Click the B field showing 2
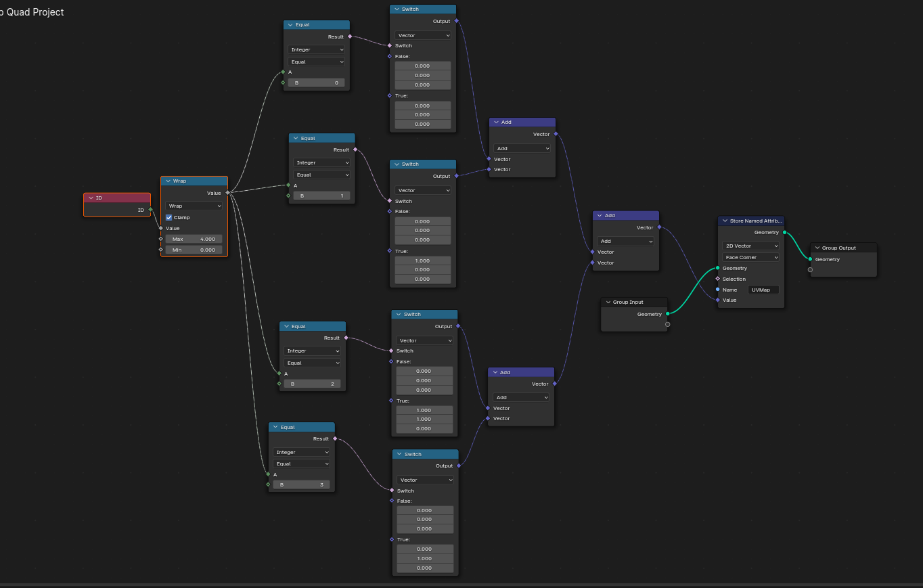This screenshot has height=588, width=923. (x=313, y=384)
